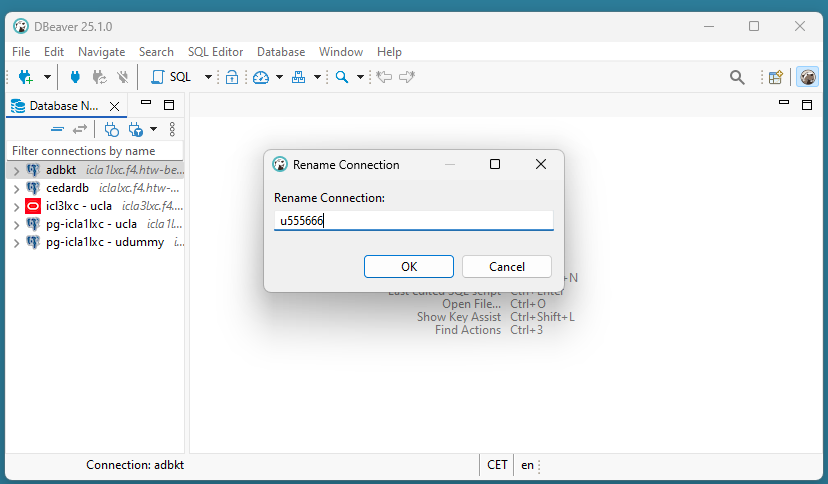This screenshot has width=828, height=484.
Task: Click the Collapse All icon in navigator
Action: 57,129
